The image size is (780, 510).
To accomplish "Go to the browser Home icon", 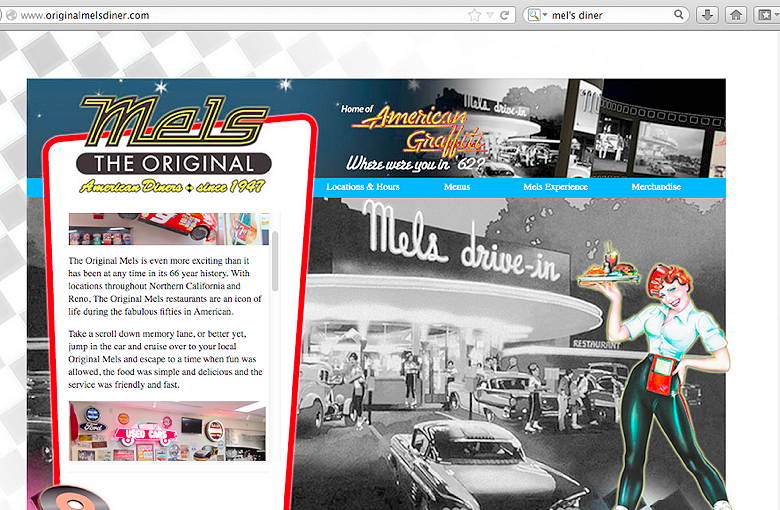I will pyautogui.click(x=736, y=15).
